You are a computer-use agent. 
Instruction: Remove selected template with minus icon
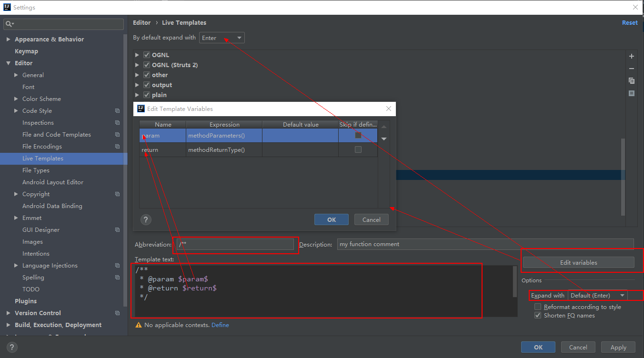coord(632,69)
